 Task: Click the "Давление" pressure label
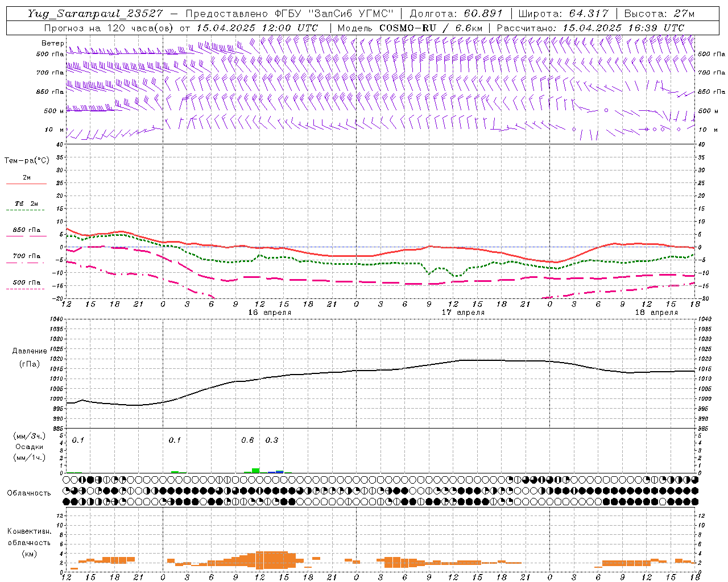point(29,351)
